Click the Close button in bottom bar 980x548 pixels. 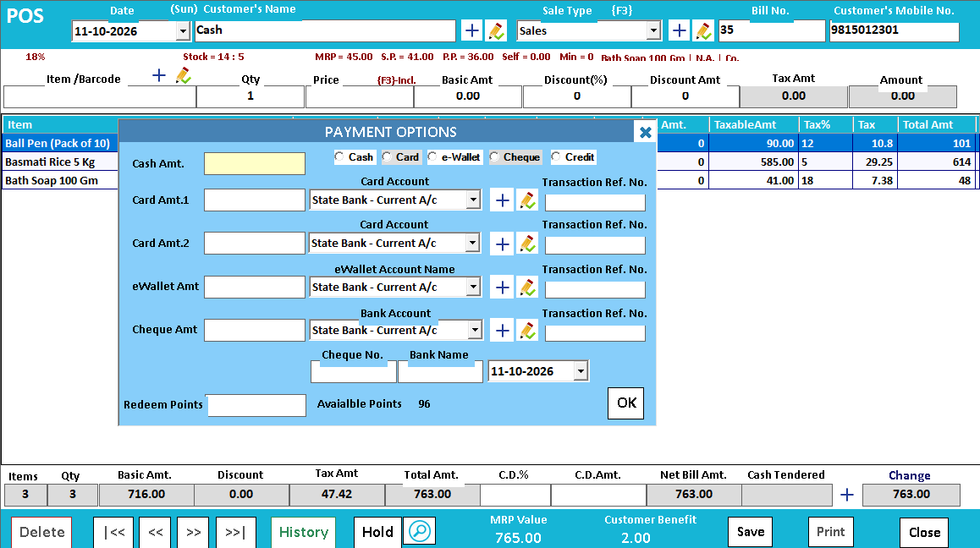click(x=924, y=533)
